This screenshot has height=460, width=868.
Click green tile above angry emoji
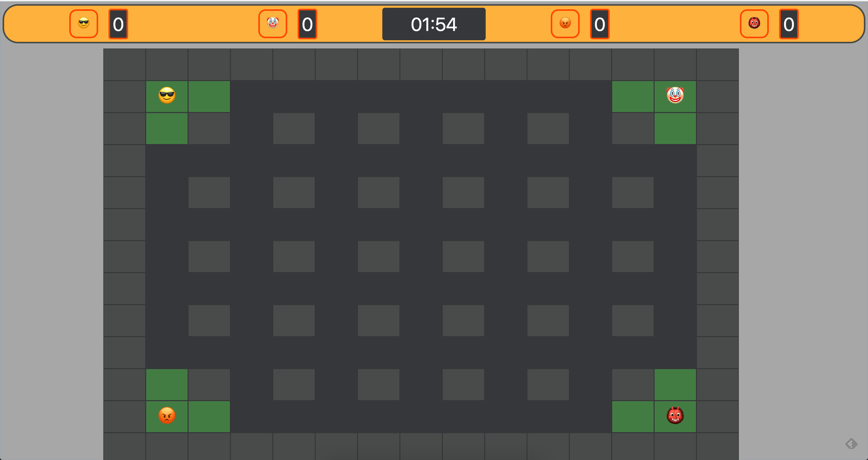(x=167, y=385)
